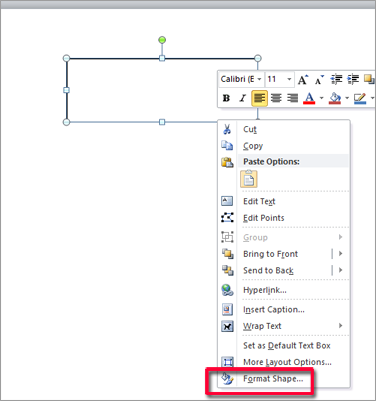
Task: Expand the Font Color dropdown arrow
Action: (321, 98)
